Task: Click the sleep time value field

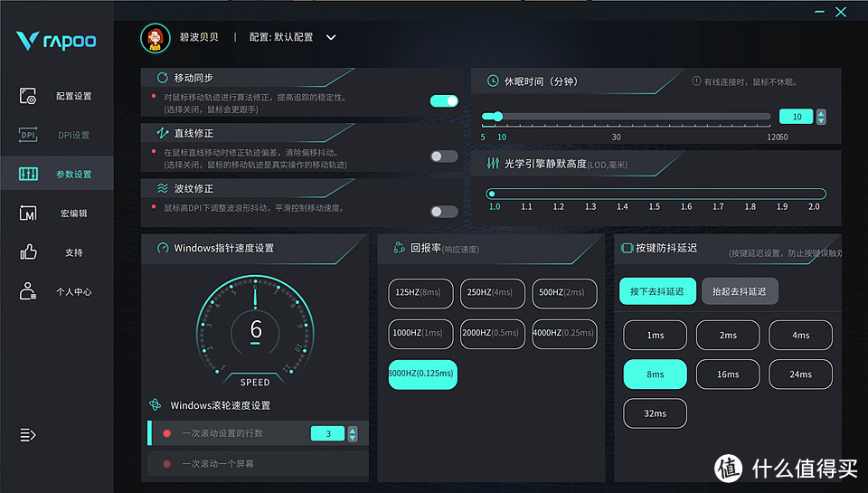Action: point(797,117)
